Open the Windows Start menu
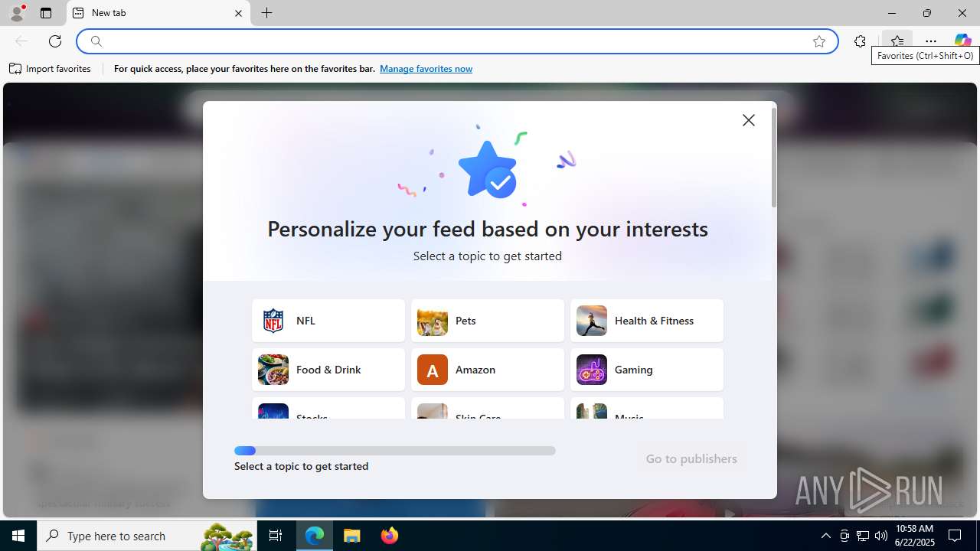Screen dimensions: 980x551 pyautogui.click(x=18, y=536)
